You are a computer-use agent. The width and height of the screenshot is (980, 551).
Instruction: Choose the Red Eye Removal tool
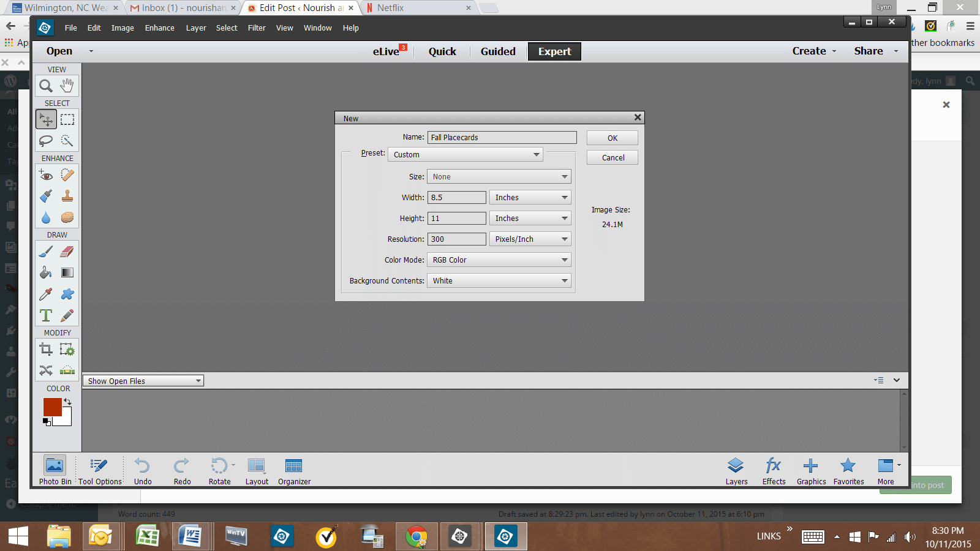[46, 175]
